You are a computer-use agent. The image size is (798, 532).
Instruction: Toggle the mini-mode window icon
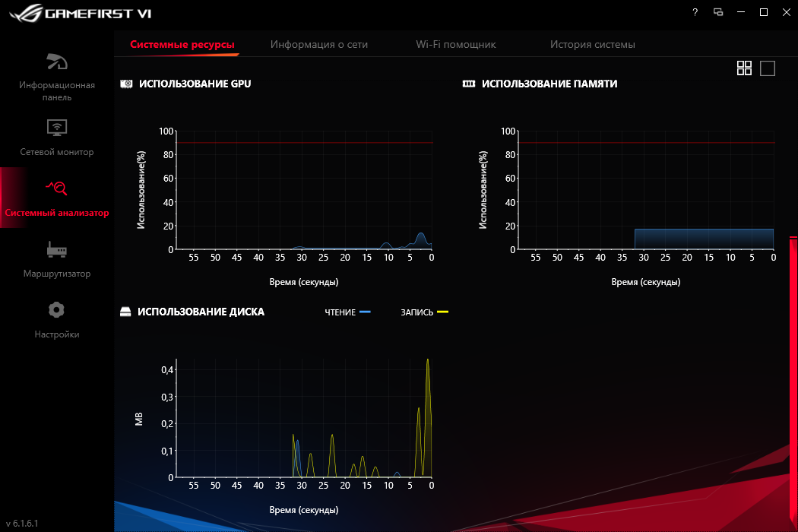(718, 12)
